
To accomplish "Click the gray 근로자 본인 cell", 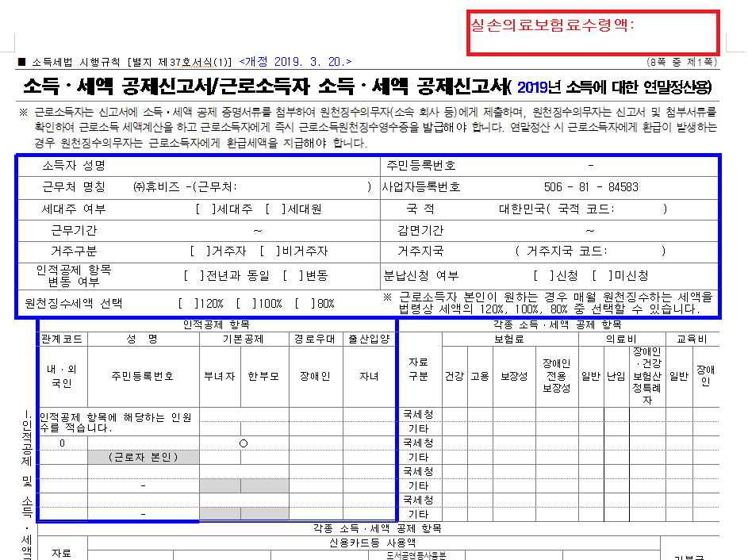I will click(x=143, y=457).
